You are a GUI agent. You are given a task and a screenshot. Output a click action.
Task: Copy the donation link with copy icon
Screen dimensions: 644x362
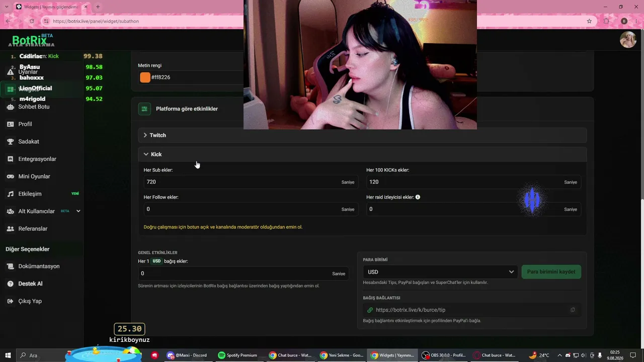coord(573,310)
